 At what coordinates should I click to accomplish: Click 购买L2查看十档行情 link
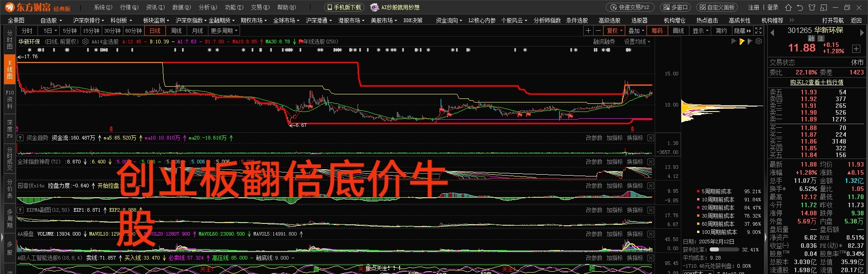[x=817, y=82]
